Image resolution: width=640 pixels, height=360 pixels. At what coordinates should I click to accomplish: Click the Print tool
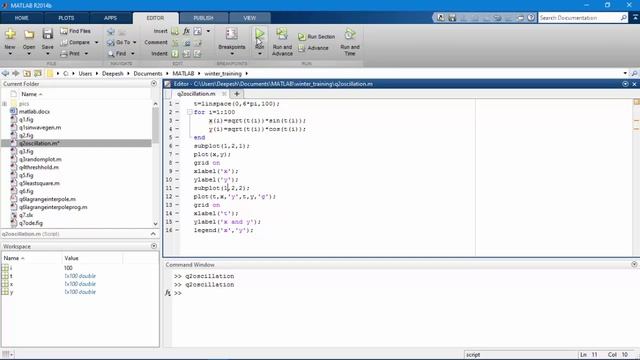[70, 53]
